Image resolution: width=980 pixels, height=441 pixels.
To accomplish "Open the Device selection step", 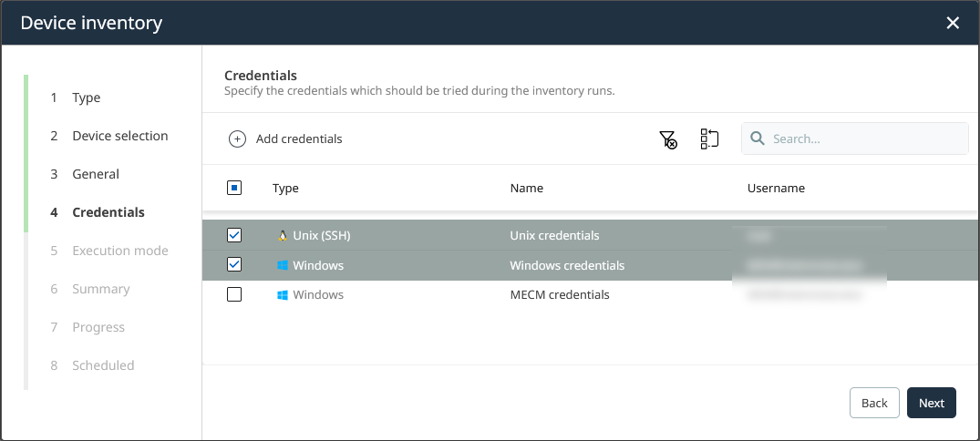I will pos(119,136).
